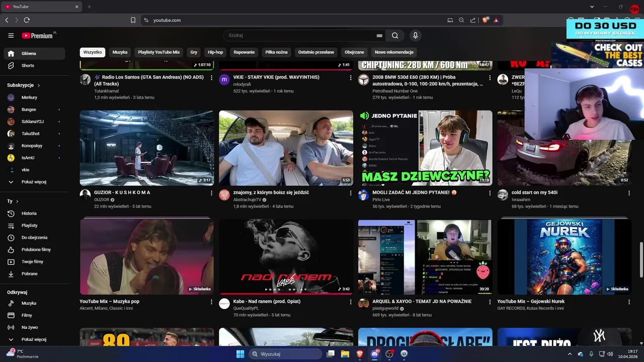Select Nowe rekomendacje filter chip
The image size is (644, 362).
pos(394,52)
